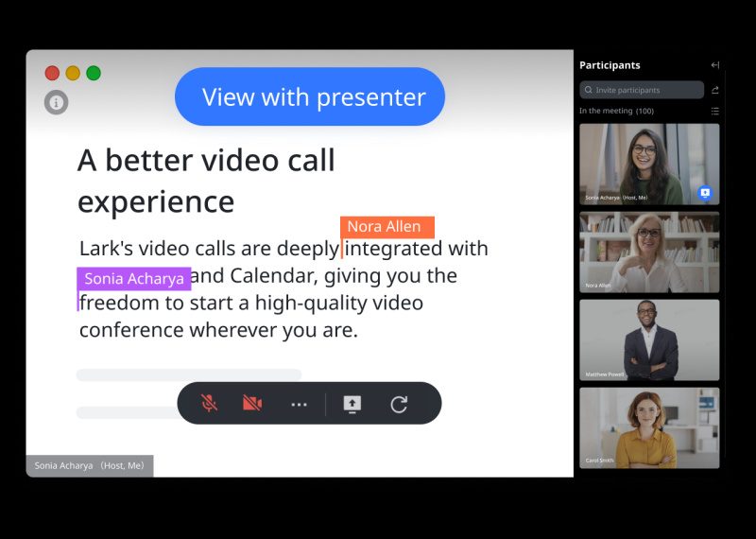Open the info icon below window controls
Screen dimensions: 756x539
point(57,102)
